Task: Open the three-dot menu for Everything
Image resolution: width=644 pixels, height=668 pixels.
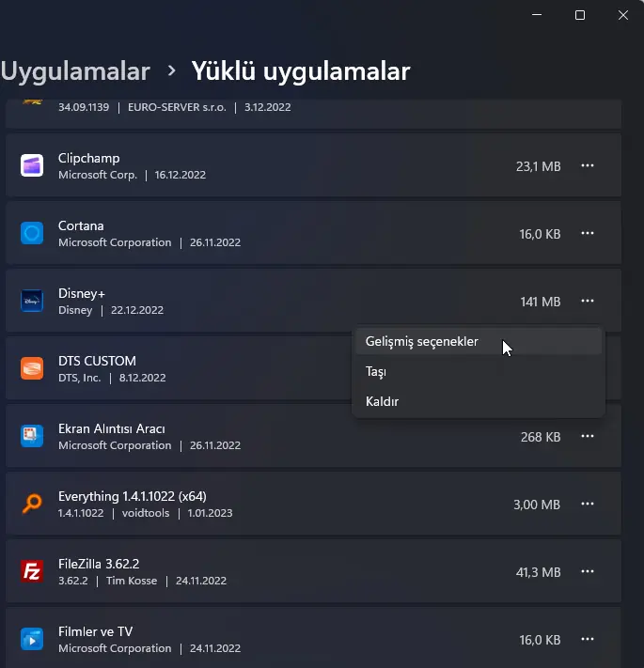Action: 588,504
